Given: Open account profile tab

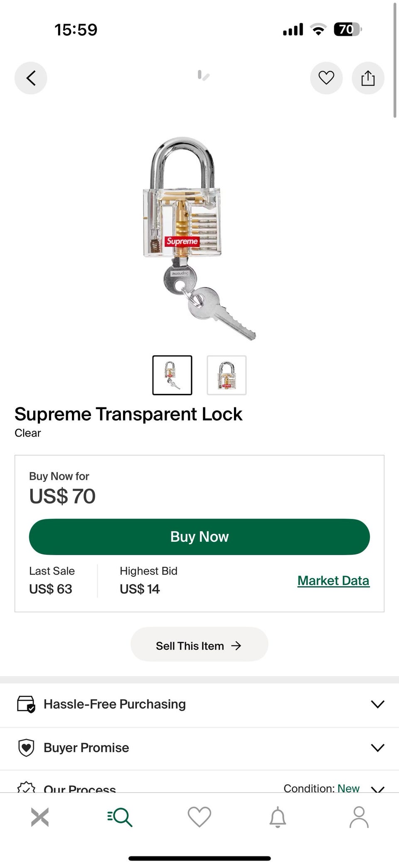Looking at the screenshot, I should (x=359, y=817).
